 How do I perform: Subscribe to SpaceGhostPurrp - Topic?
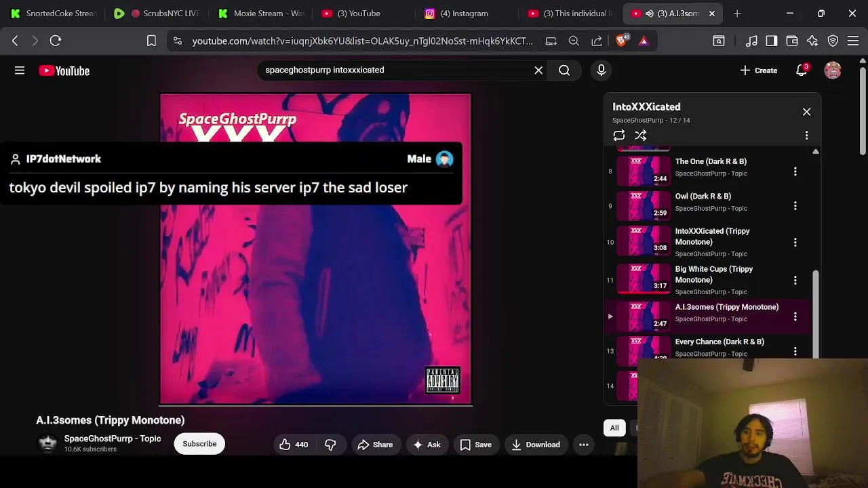pos(199,444)
